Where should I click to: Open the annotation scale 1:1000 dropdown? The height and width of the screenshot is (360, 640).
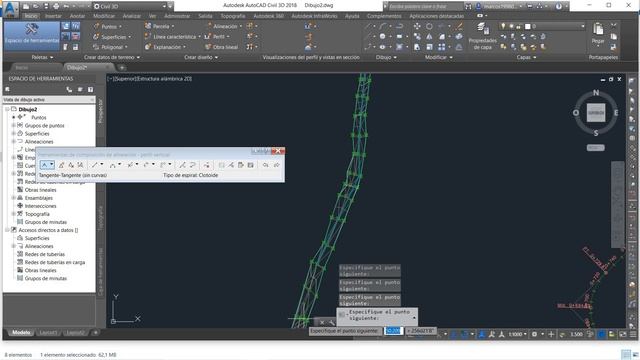(x=517, y=334)
